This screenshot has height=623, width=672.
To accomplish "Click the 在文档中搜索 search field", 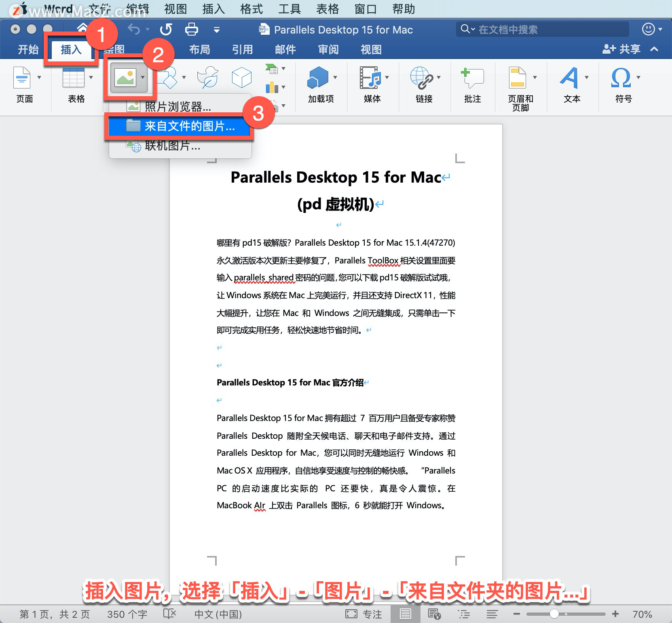I will [543, 29].
